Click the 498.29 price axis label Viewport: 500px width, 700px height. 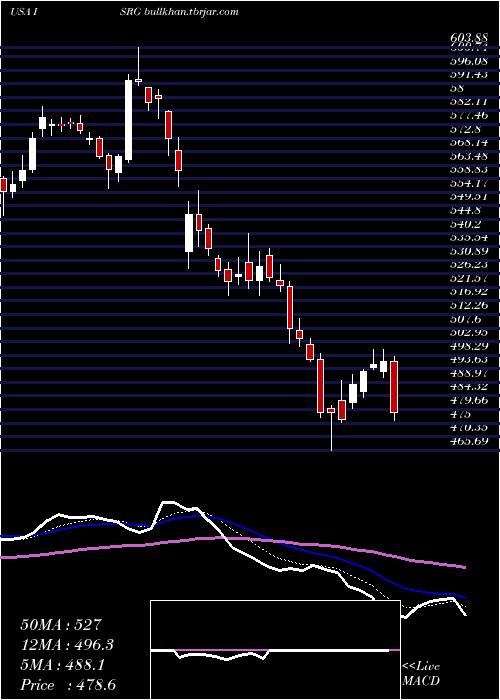[468, 346]
